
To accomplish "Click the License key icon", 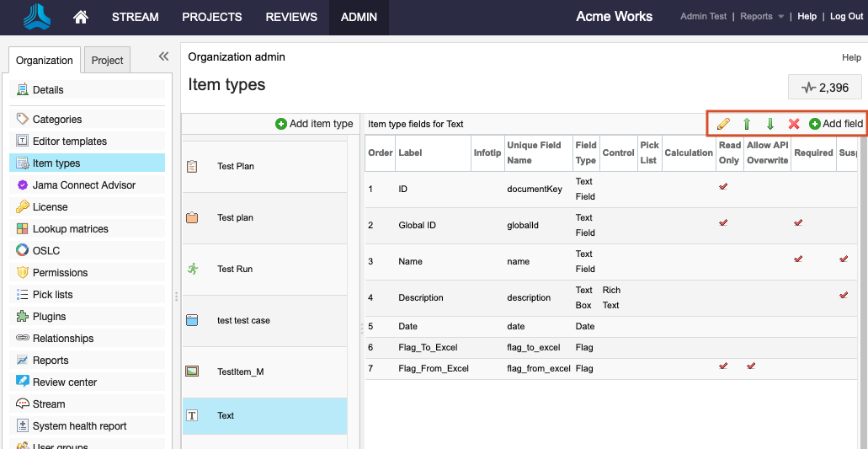I will (x=22, y=206).
